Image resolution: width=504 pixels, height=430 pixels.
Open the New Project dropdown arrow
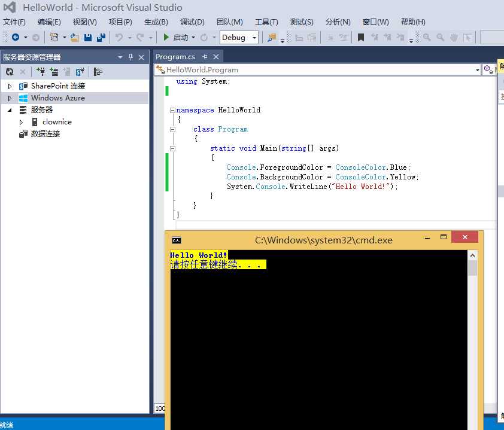click(64, 38)
